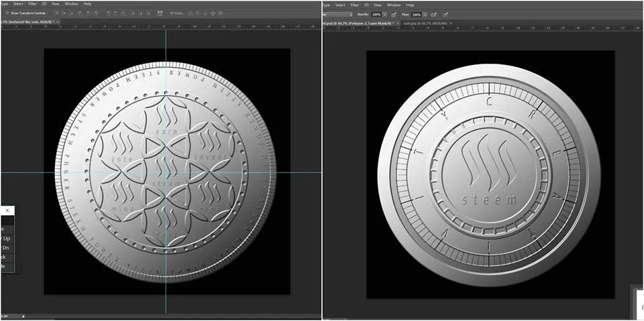Click Distribute left edges icon
The height and width of the screenshot is (321, 644).
pos(133,13)
